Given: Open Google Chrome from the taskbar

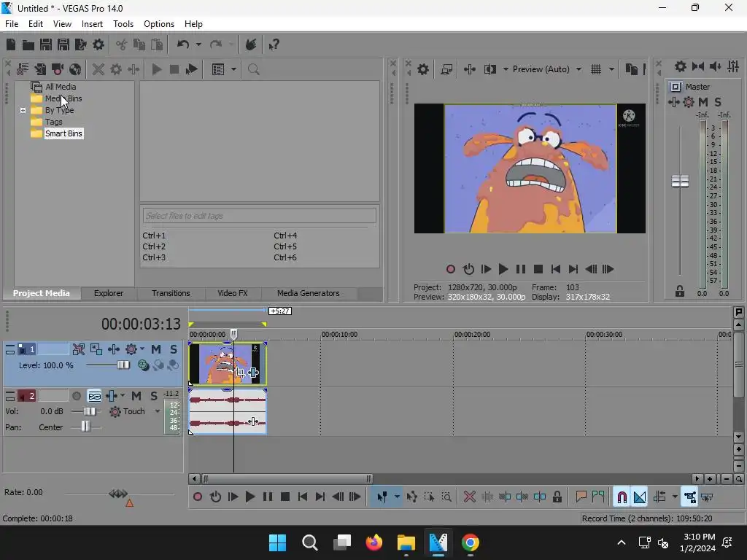Looking at the screenshot, I should pyautogui.click(x=471, y=542).
